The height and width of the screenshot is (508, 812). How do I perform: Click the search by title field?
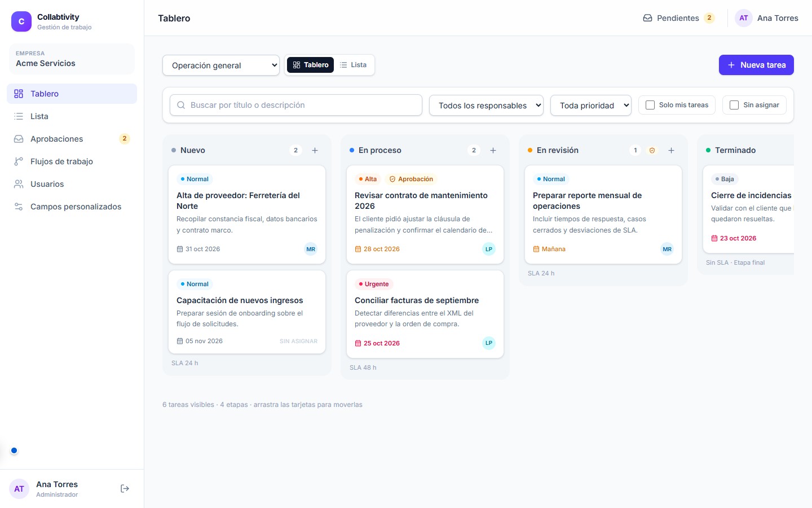(x=296, y=105)
